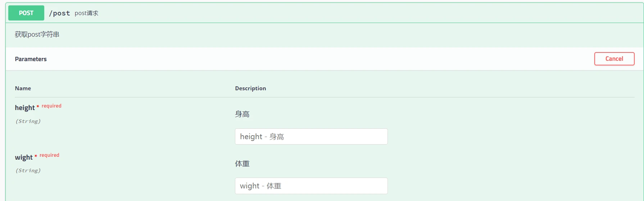Image resolution: width=644 pixels, height=201 pixels.
Task: Click the "post请求" summary text
Action: 86,13
